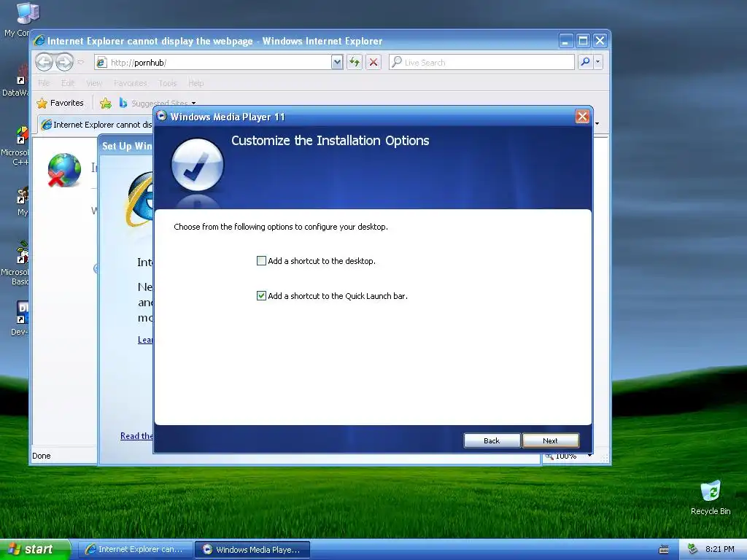This screenshot has width=747, height=560.
Task: Click into the Live Search box
Action: tap(481, 63)
